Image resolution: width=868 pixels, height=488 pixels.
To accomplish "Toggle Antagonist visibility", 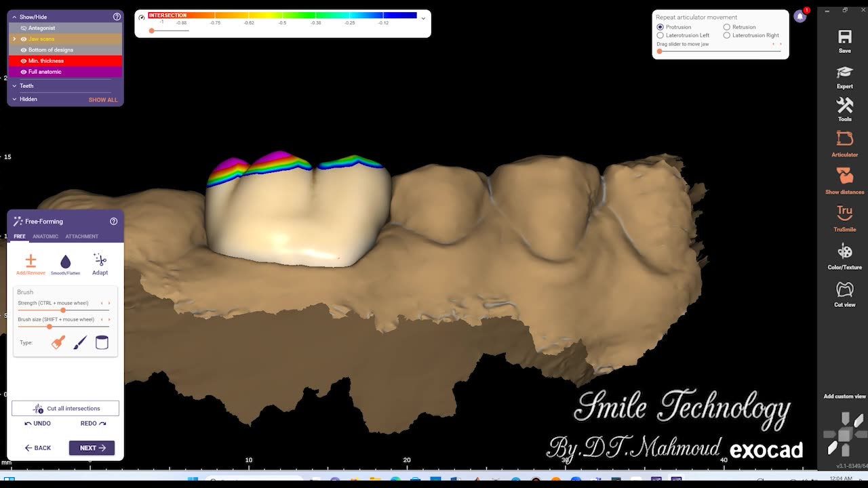I will pyautogui.click(x=24, y=28).
